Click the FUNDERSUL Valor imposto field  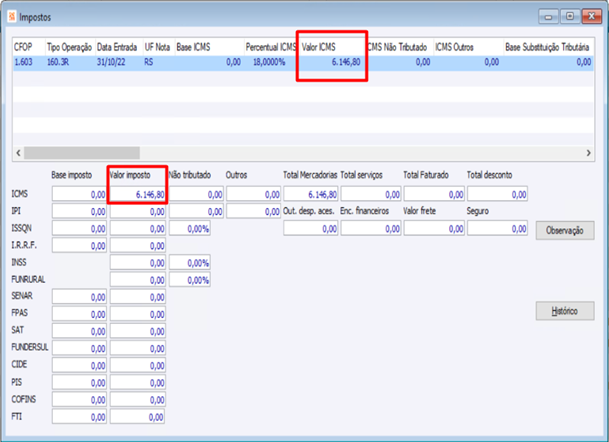tap(138, 348)
